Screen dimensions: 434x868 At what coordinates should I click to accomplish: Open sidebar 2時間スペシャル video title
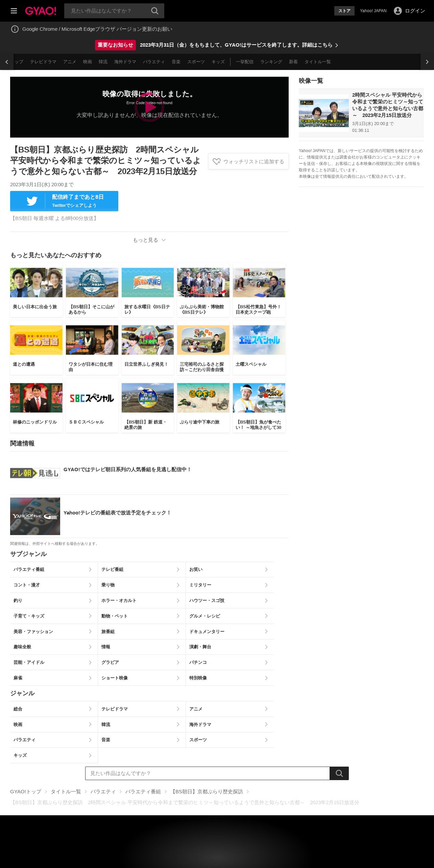[388, 105]
